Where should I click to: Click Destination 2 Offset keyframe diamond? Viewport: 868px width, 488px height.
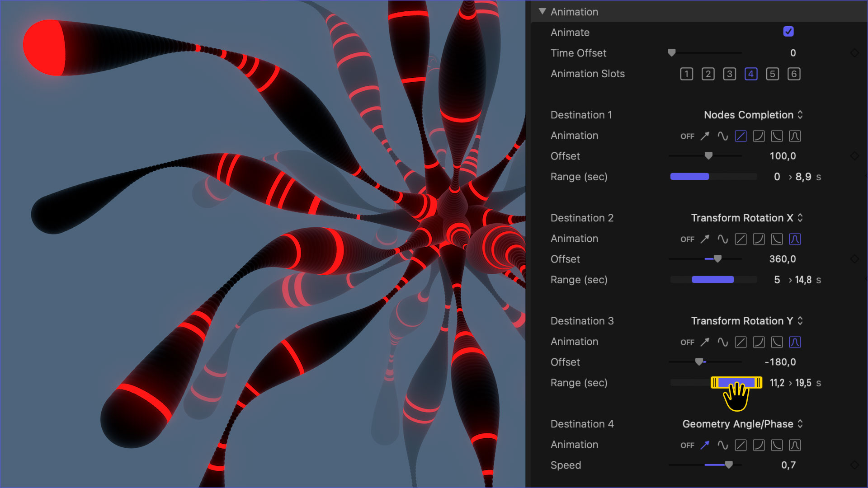tap(854, 259)
